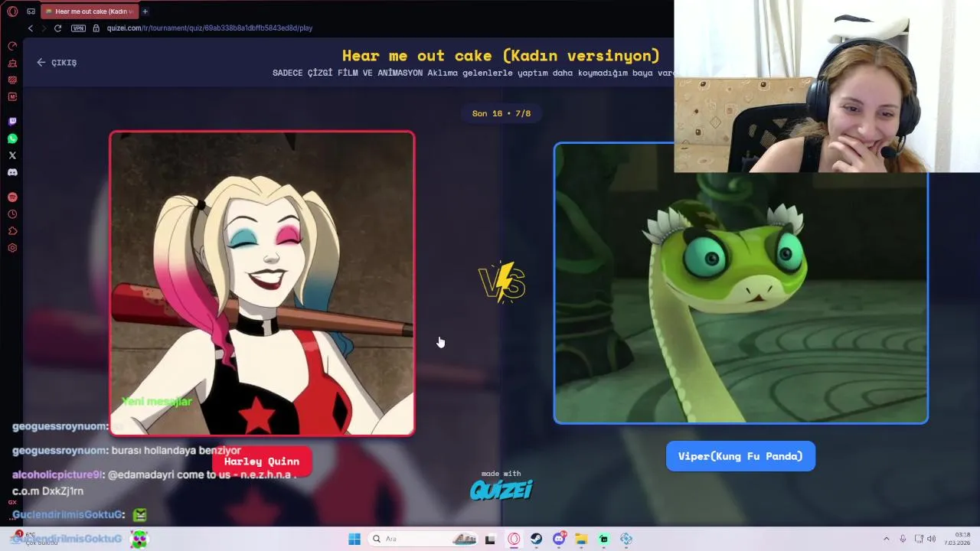This screenshot has width=980, height=551.
Task: Open History in the sidebar
Action: pos(12,214)
